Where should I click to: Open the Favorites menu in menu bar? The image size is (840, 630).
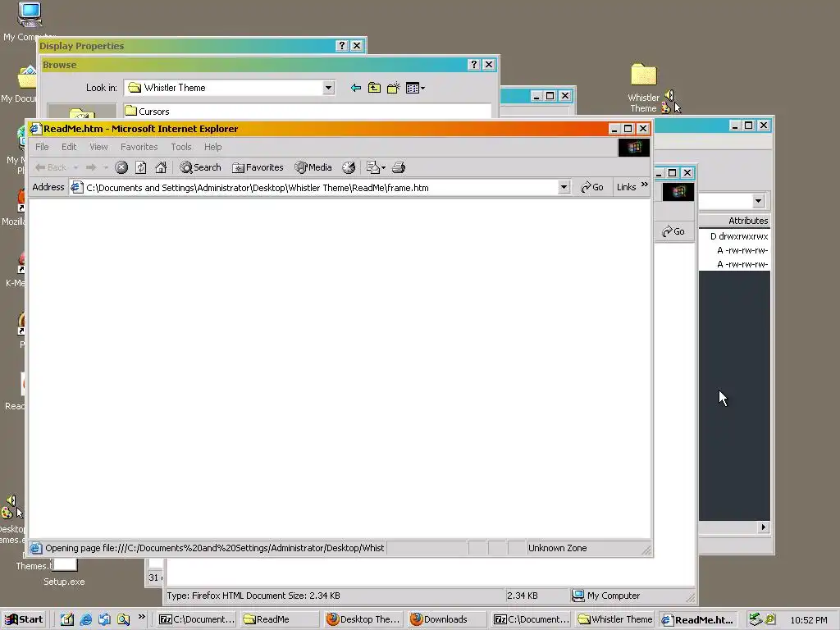click(139, 147)
